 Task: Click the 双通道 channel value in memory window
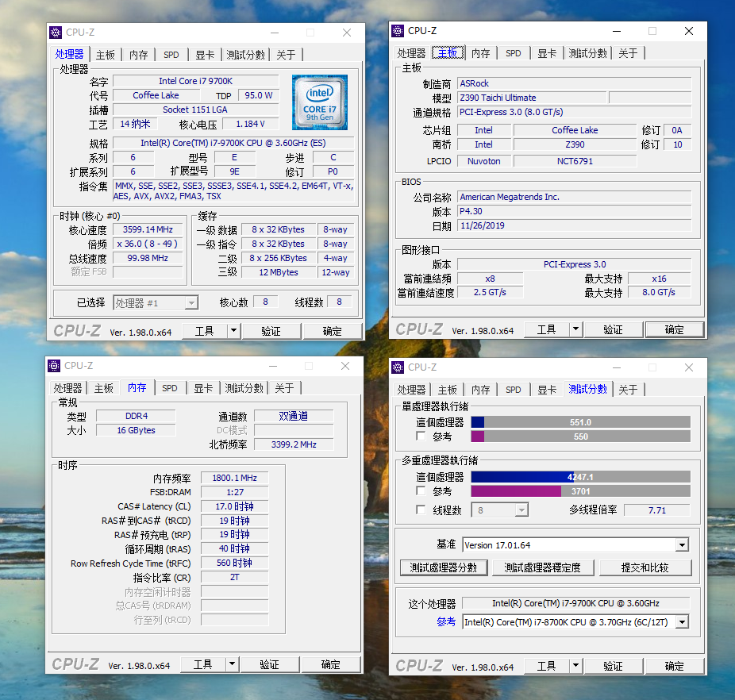pyautogui.click(x=294, y=416)
